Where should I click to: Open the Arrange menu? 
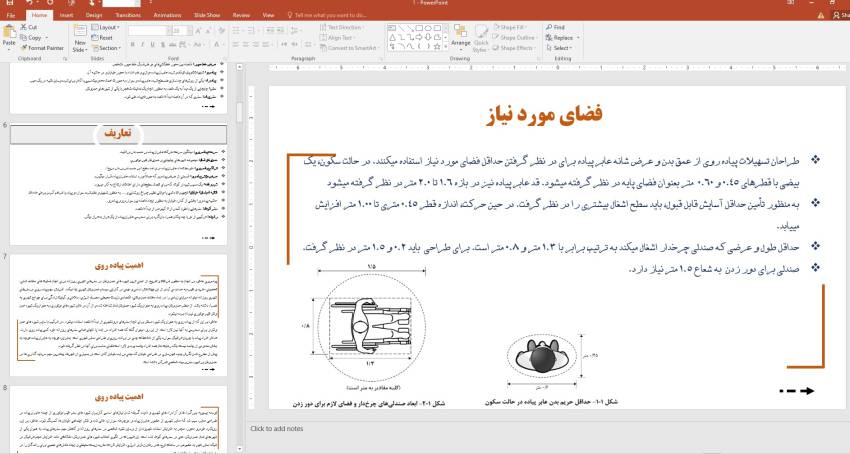tap(461, 38)
